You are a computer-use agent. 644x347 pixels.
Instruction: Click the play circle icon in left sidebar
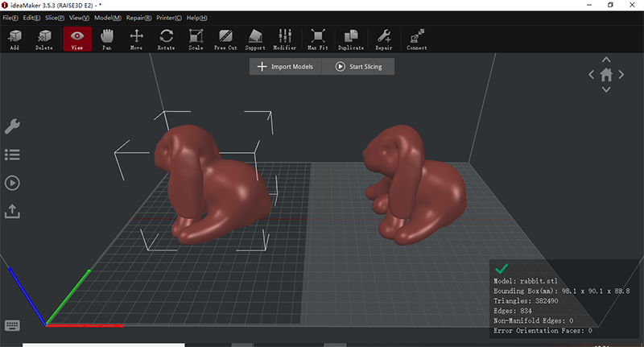[12, 183]
